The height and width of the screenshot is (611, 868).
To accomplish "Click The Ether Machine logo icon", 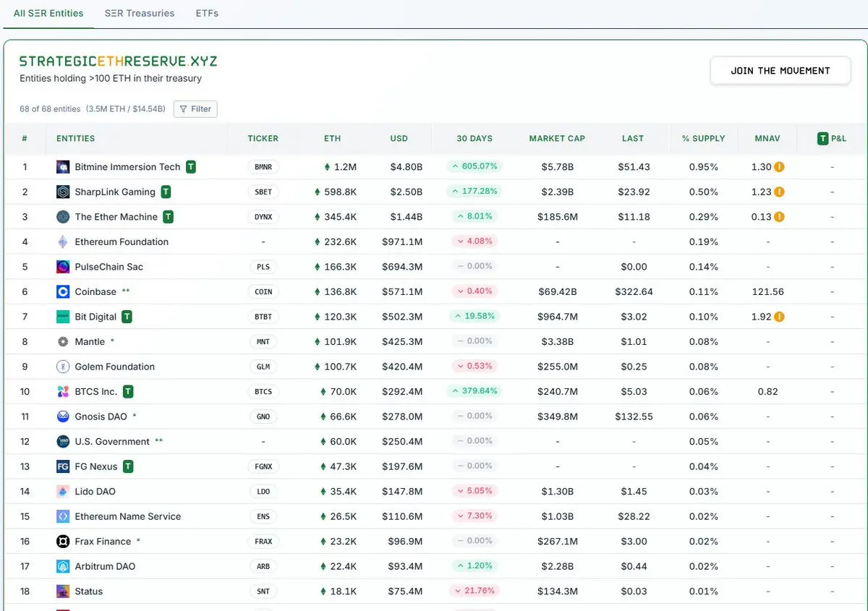I will click(x=63, y=217).
